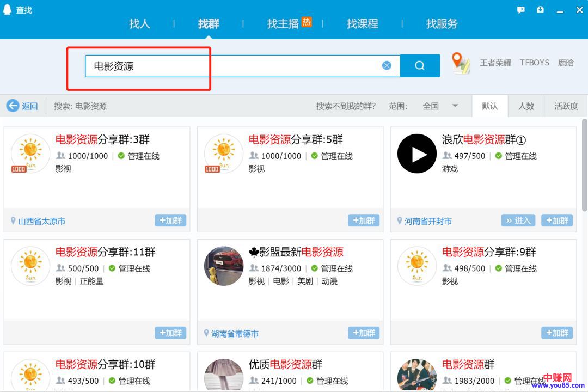Clear the search text with X icon
The height and width of the screenshot is (392, 588).
pos(387,66)
